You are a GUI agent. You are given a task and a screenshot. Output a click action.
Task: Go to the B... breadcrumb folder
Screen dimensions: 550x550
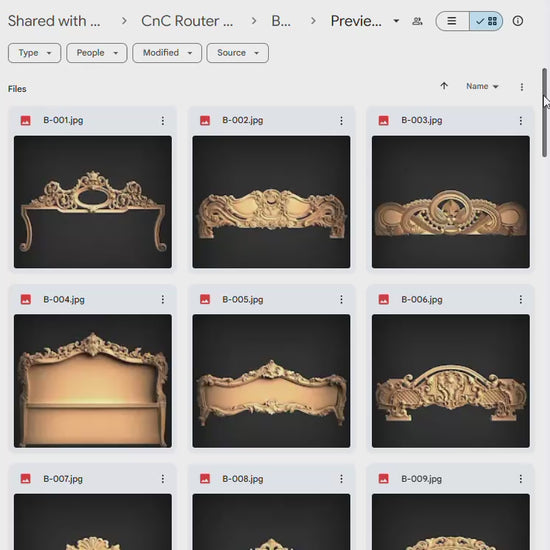pyautogui.click(x=281, y=21)
